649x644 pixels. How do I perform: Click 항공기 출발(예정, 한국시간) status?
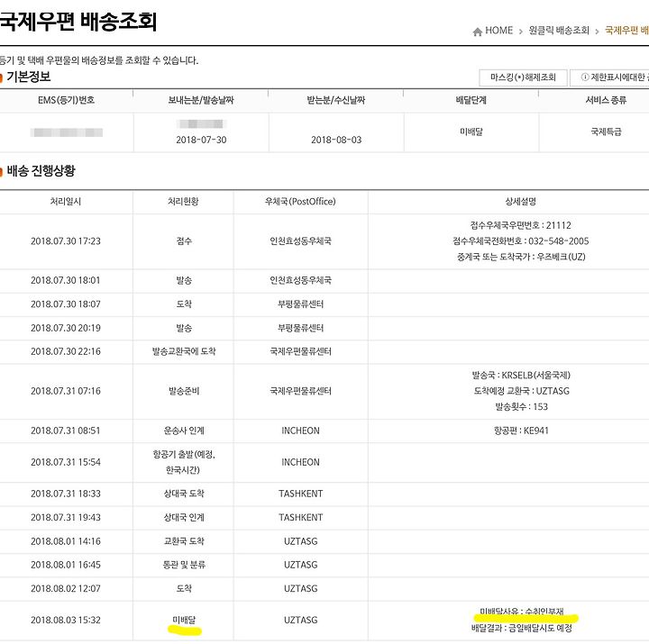pyautogui.click(x=184, y=462)
